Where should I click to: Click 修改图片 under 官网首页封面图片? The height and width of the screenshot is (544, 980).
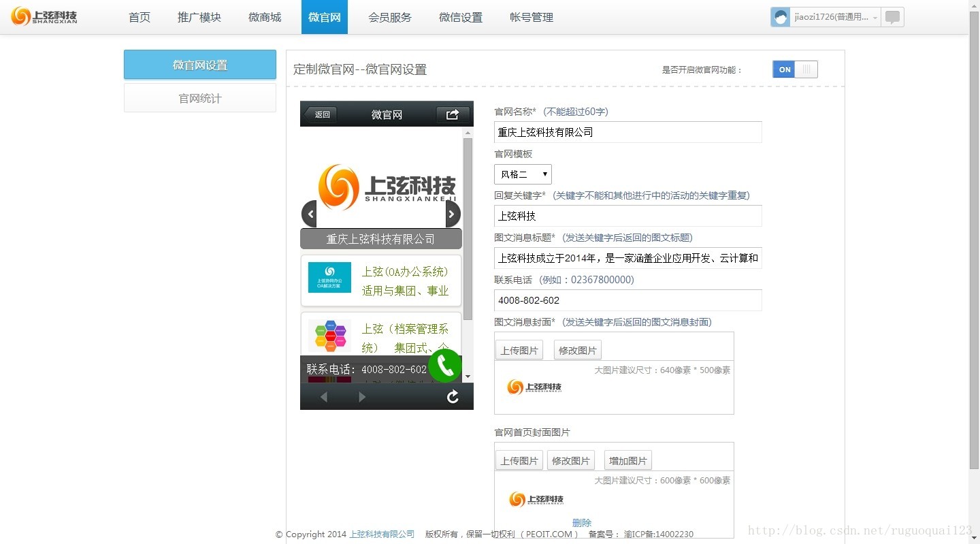tap(571, 460)
